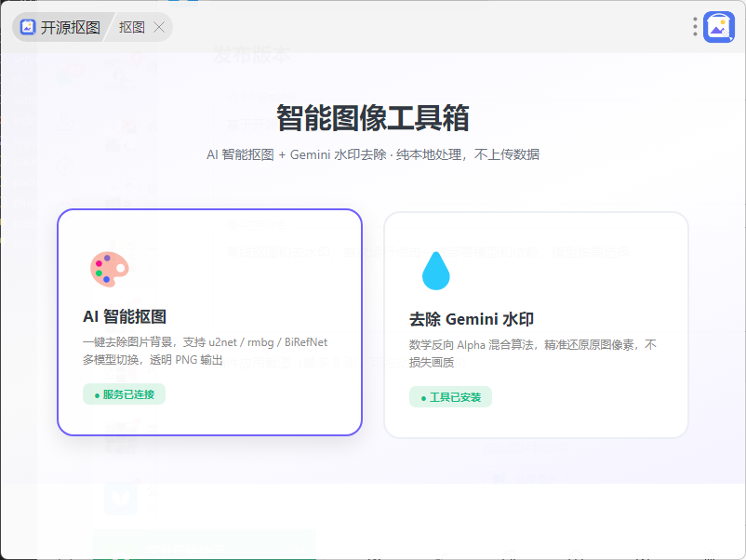This screenshot has width=746, height=560.
Task: Click the blue water drop icon
Action: coord(436,271)
